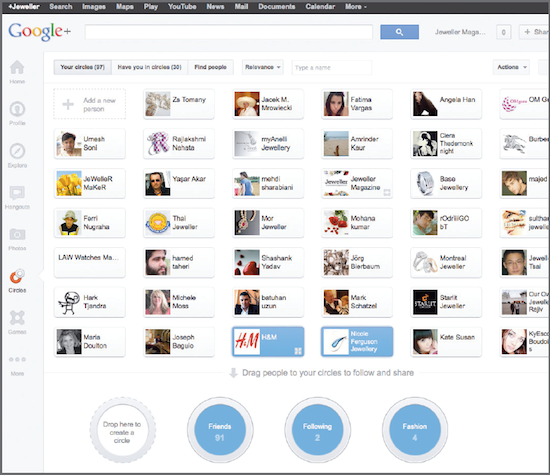550x475 pixels.
Task: Click Add a new person card
Action: click(x=89, y=104)
